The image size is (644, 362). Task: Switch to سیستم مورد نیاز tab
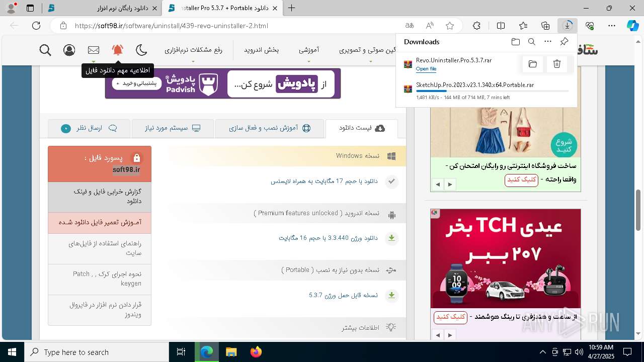173,128
